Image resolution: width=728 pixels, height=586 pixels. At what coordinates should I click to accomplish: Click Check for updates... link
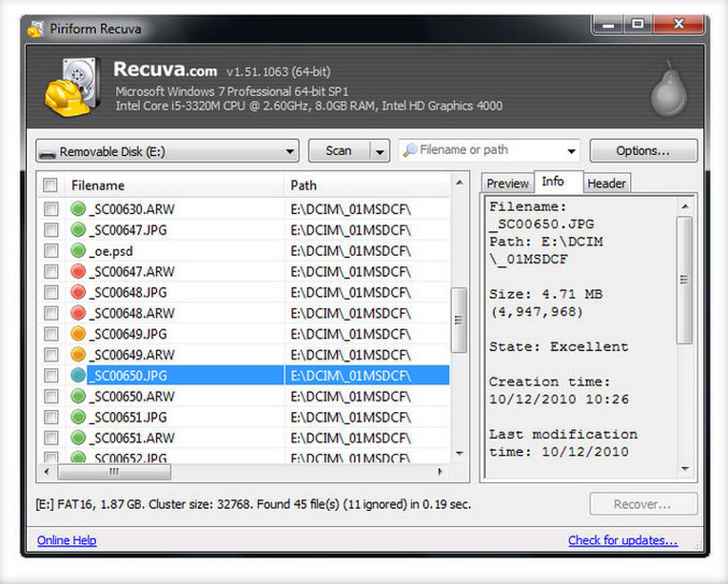(x=622, y=540)
